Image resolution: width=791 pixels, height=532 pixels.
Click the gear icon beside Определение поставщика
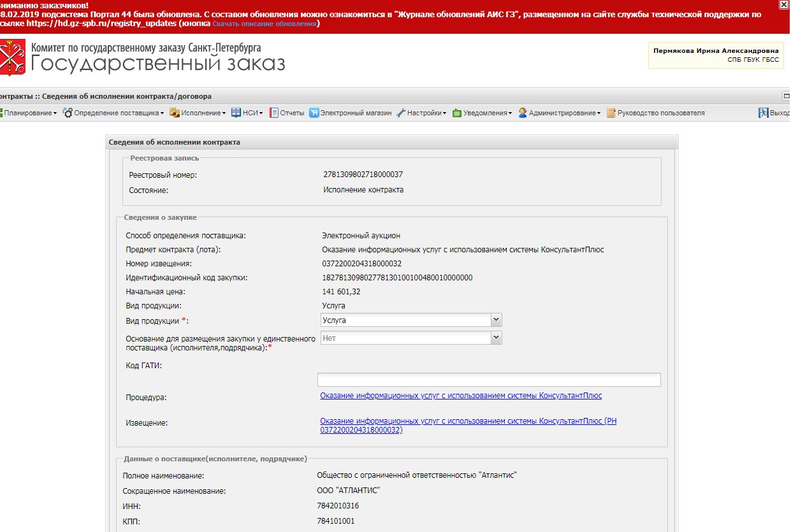point(68,113)
